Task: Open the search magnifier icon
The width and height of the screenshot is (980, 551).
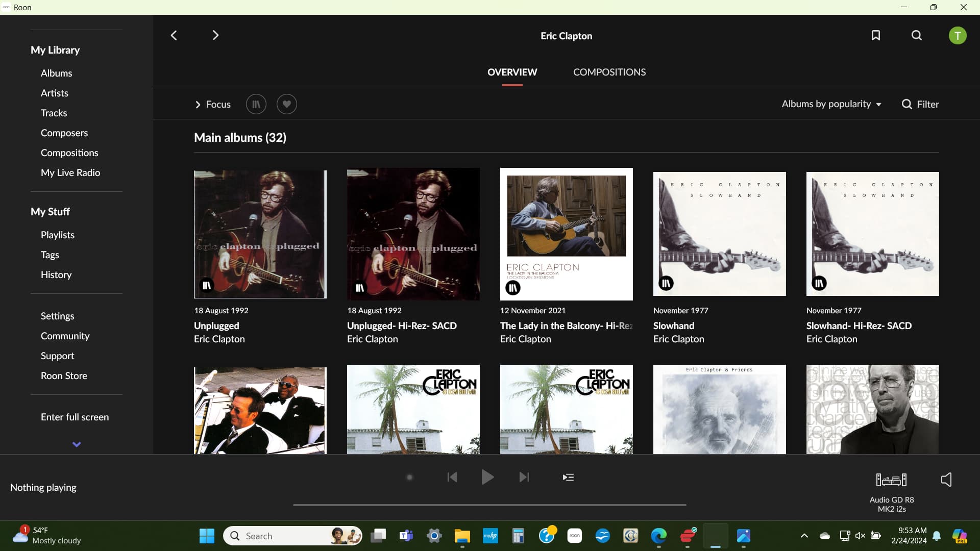Action: (917, 35)
